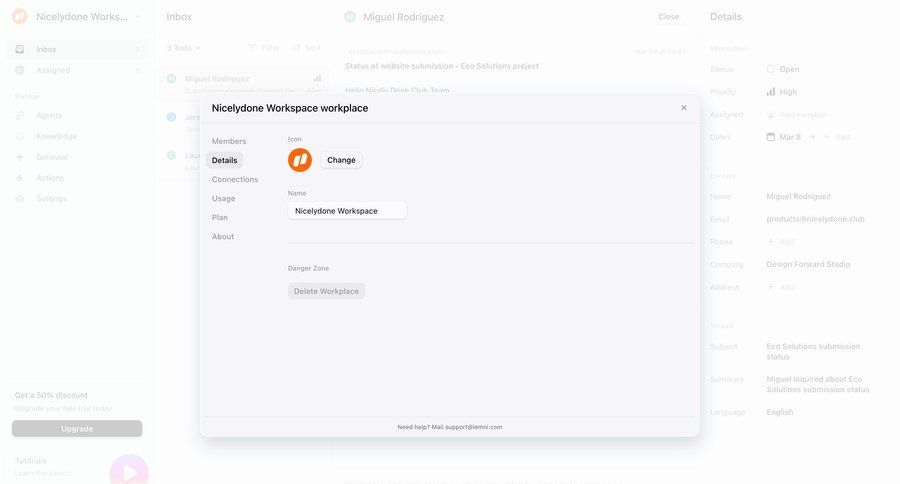The height and width of the screenshot is (484, 900).
Task: Click the priority bars icon on Miguel's conversation
Action: click(317, 78)
